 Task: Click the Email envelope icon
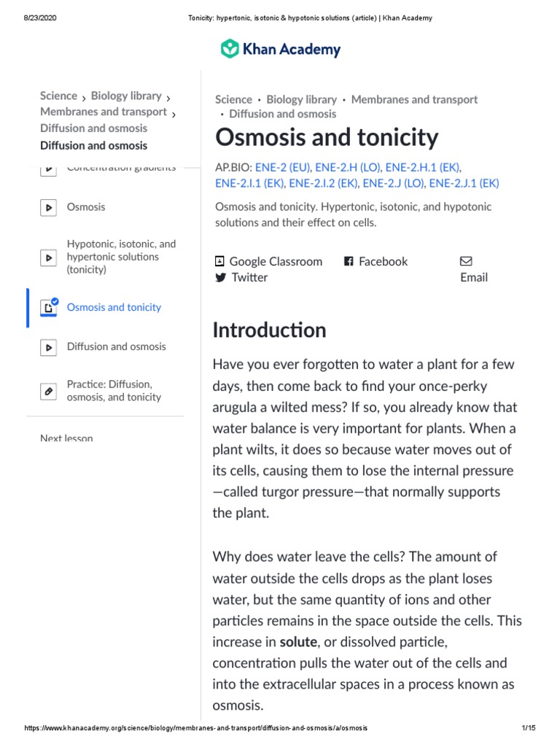466,261
